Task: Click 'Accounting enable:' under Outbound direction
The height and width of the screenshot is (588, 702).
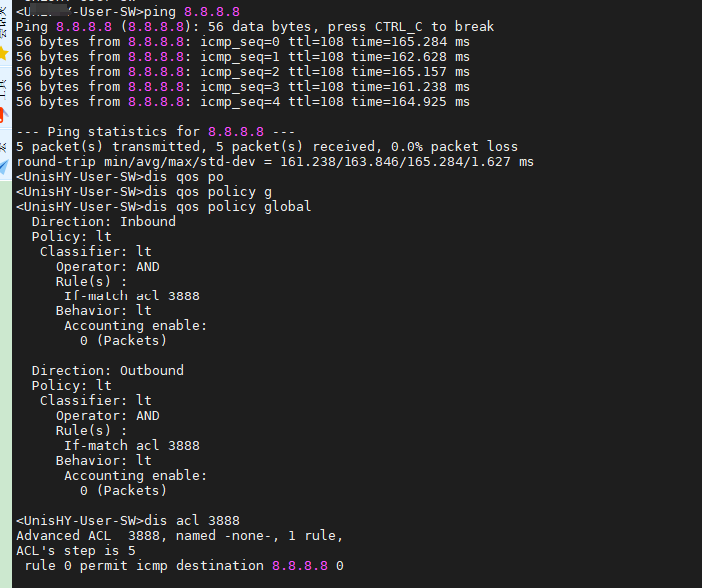Action: [x=135, y=475]
